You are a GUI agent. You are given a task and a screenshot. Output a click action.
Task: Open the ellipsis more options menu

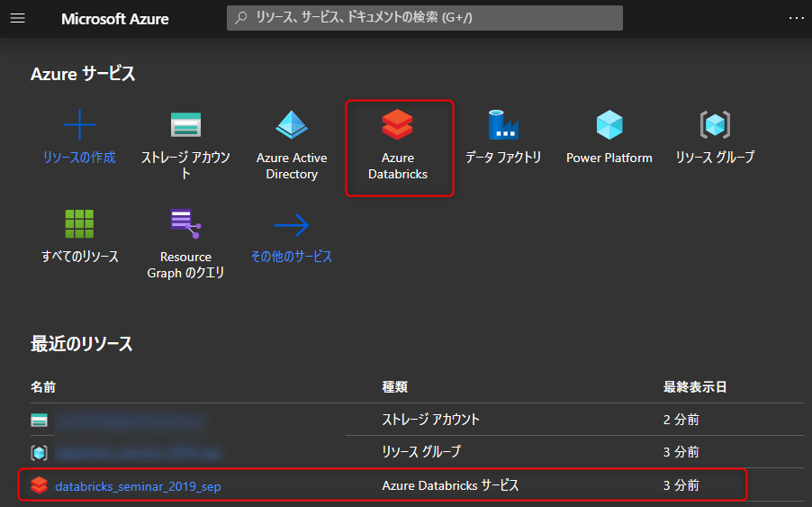click(796, 18)
